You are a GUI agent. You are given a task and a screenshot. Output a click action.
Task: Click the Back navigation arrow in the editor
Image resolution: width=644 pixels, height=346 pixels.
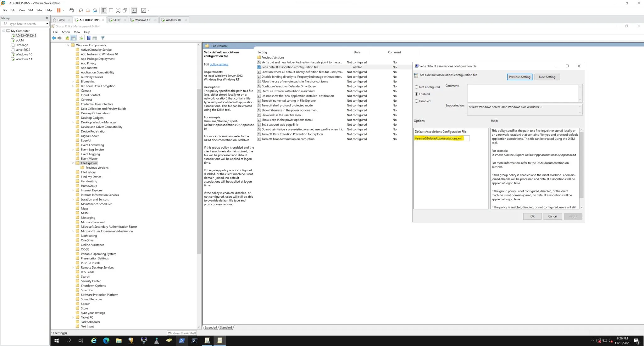[x=53, y=38]
